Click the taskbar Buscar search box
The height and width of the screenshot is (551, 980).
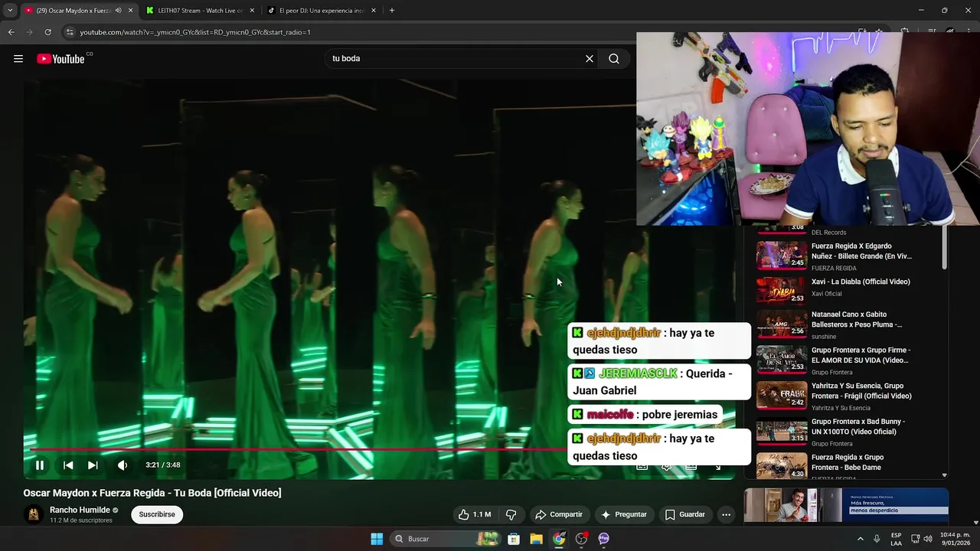click(x=446, y=539)
